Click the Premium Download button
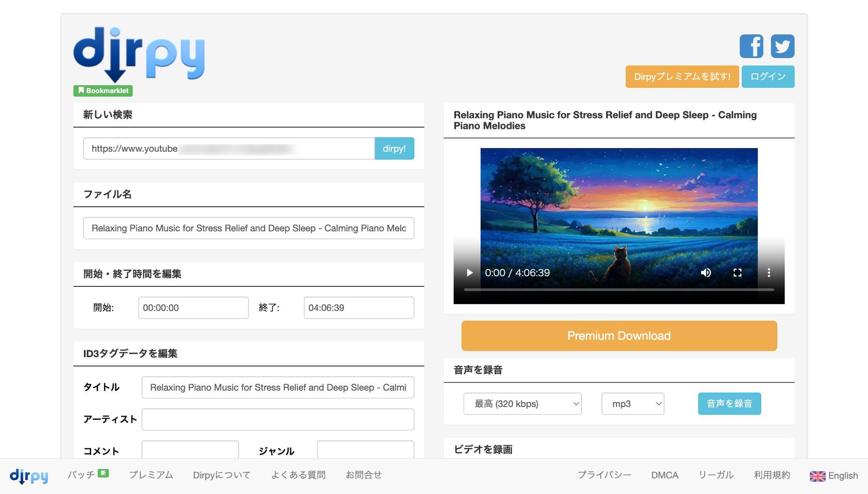 click(x=619, y=336)
